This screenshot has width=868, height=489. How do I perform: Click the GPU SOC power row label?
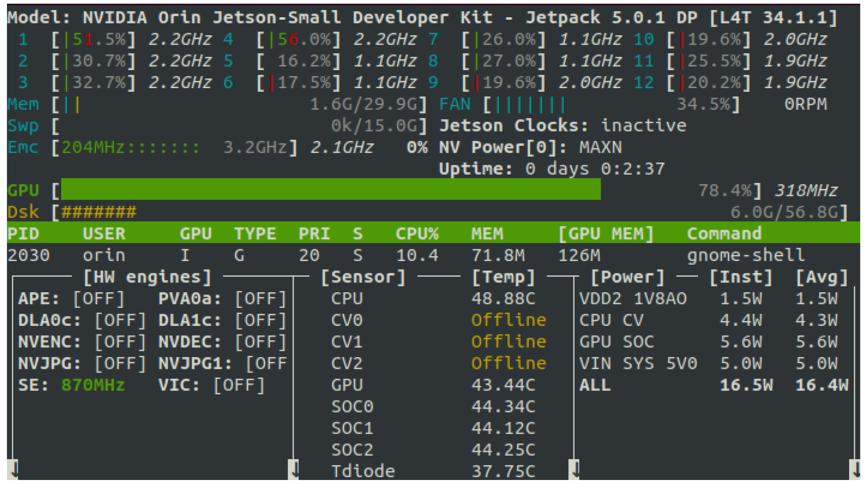[616, 342]
